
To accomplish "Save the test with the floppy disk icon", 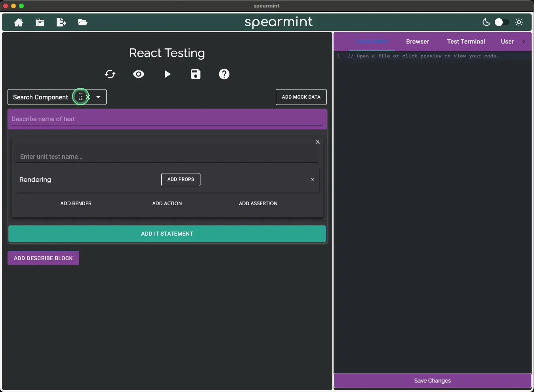I will (196, 74).
